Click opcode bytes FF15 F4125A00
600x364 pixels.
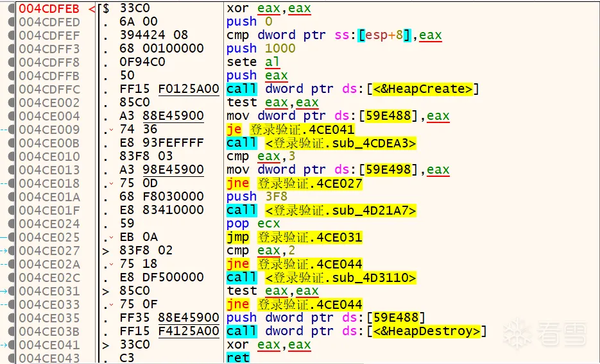pos(169,331)
